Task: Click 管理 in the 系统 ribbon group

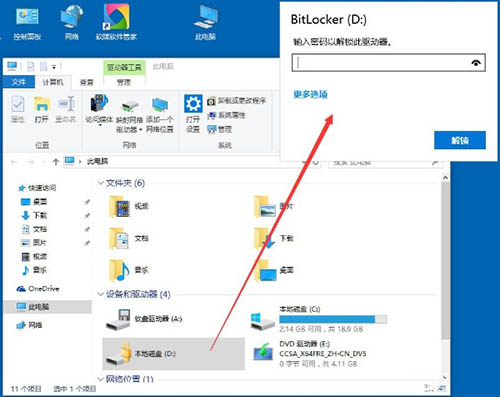Action: (219, 129)
